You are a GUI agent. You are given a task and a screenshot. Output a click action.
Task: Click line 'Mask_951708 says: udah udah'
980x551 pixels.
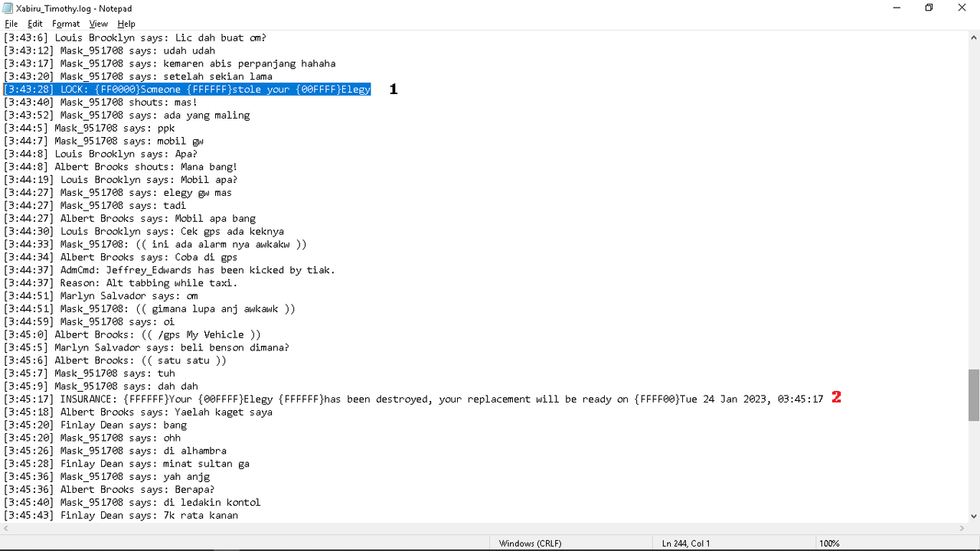pyautogui.click(x=109, y=51)
